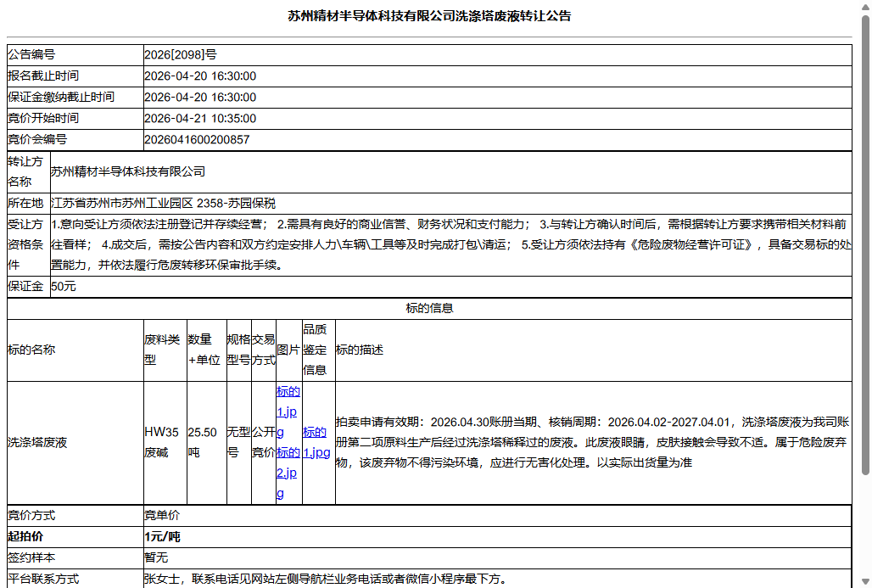The height and width of the screenshot is (588, 872).
Task: Click the 竞价方式 label cell
Action: tap(75, 516)
